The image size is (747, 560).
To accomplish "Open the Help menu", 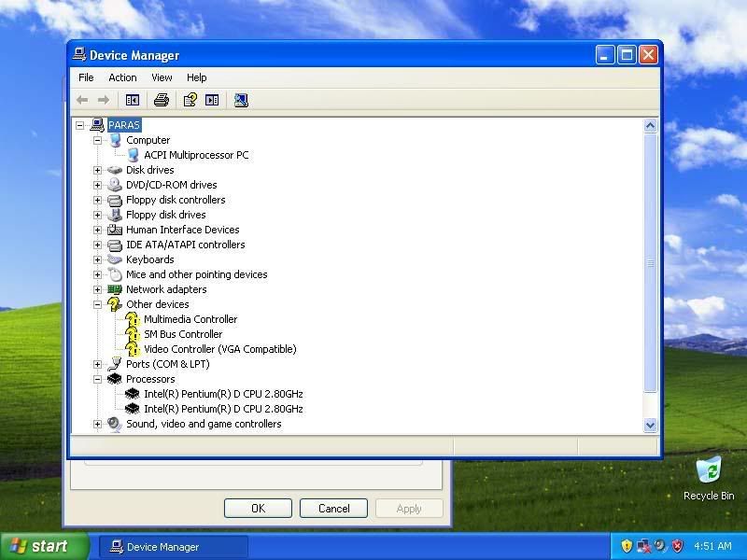I will (196, 77).
